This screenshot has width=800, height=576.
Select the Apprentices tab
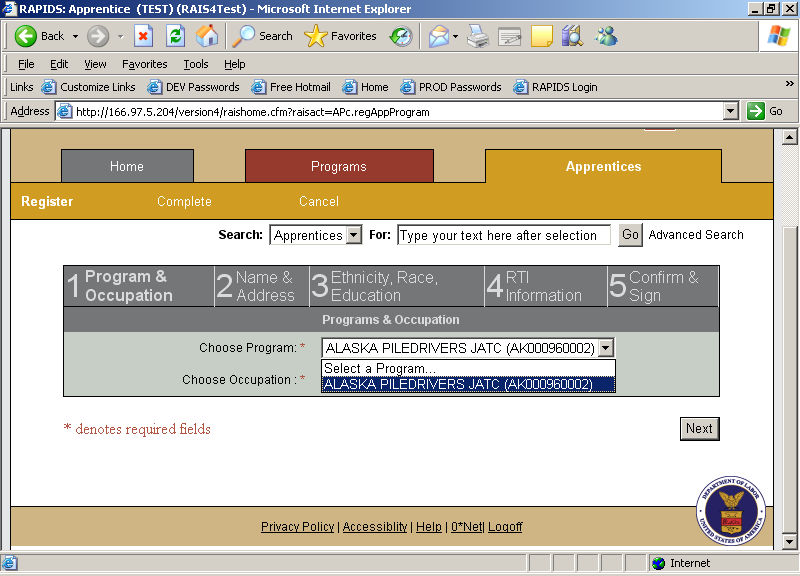pos(603,166)
